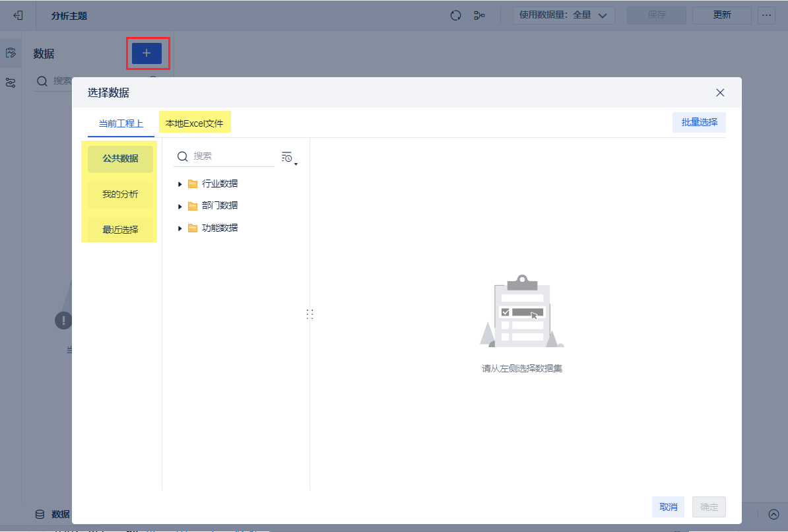Screen dimensions: 788x532
Task: Expand the 功能数据 folder arrow
Action: [x=180, y=228]
